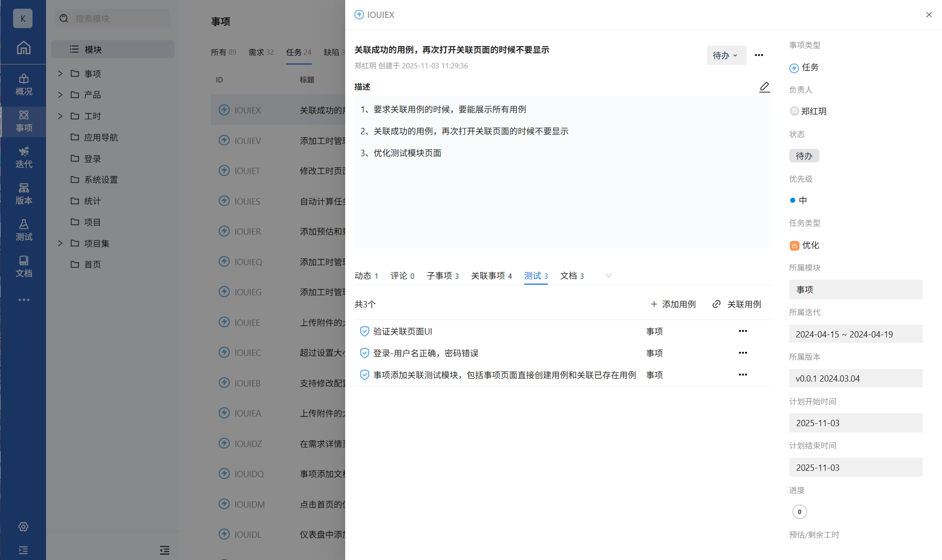Viewport: 942px width, 560px height.
Task: Switch to the 子事项 tab
Action: tap(442, 275)
